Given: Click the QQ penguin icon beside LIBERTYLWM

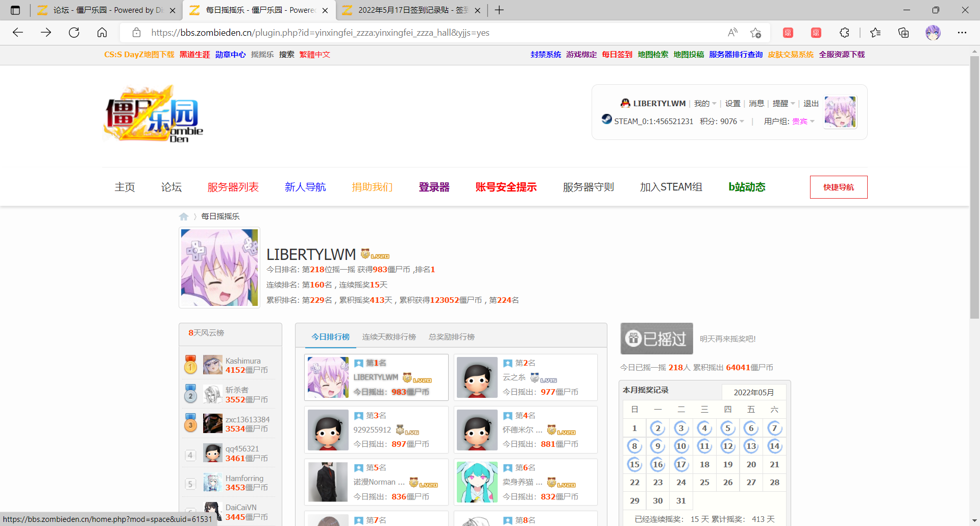Looking at the screenshot, I should pyautogui.click(x=625, y=103).
